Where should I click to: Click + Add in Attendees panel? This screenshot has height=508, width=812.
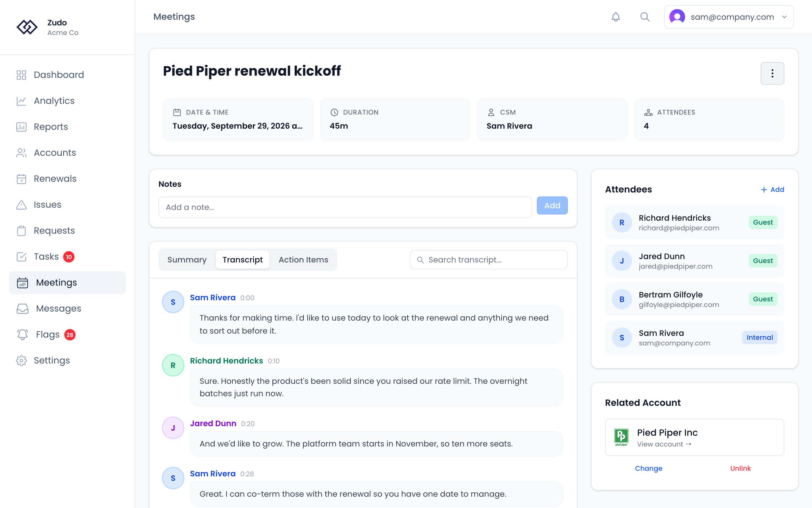point(773,189)
